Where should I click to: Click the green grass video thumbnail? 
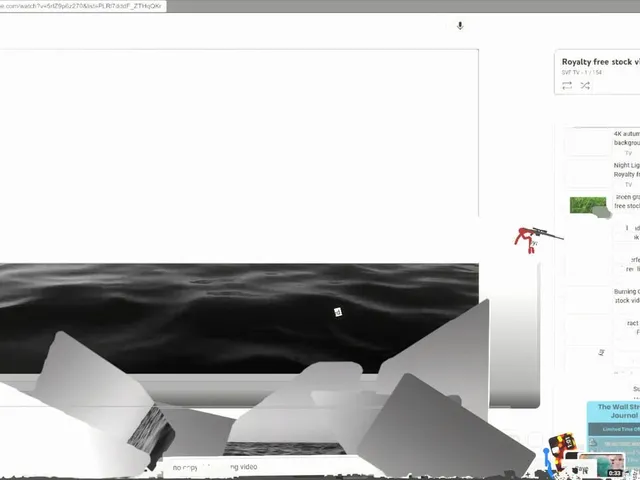[588, 205]
